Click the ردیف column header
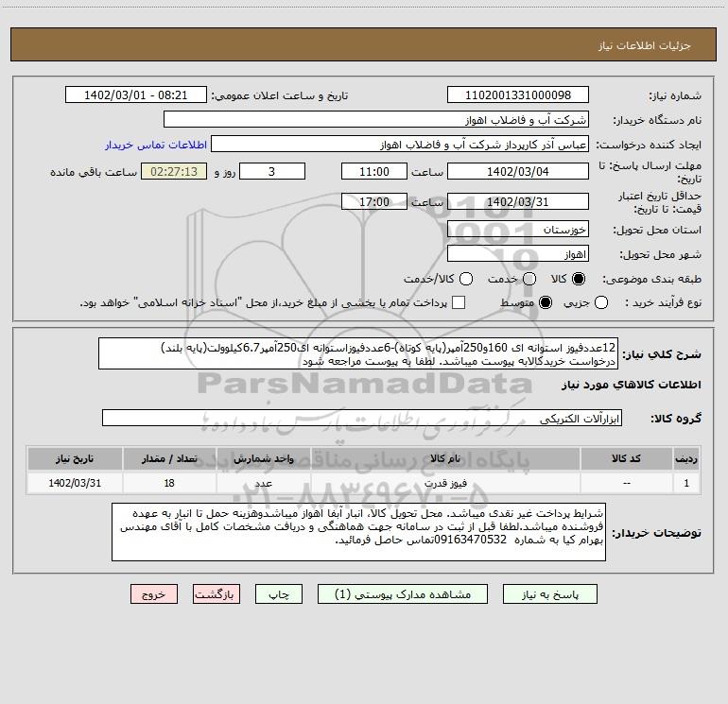The image size is (728, 704). [x=686, y=458]
